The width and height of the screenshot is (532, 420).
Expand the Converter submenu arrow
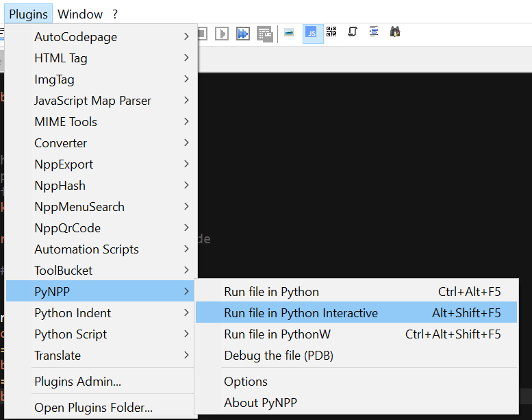point(186,143)
